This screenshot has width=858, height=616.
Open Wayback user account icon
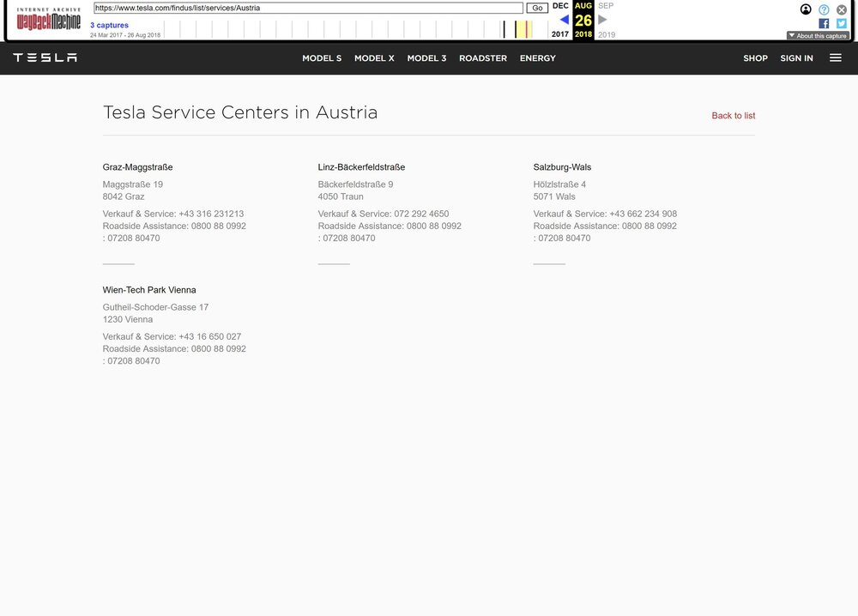pyautogui.click(x=806, y=9)
